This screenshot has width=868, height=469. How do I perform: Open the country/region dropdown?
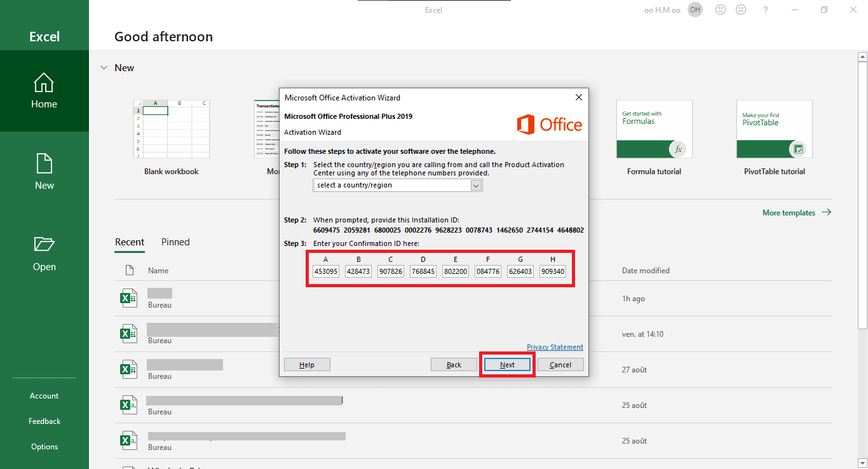coord(476,186)
